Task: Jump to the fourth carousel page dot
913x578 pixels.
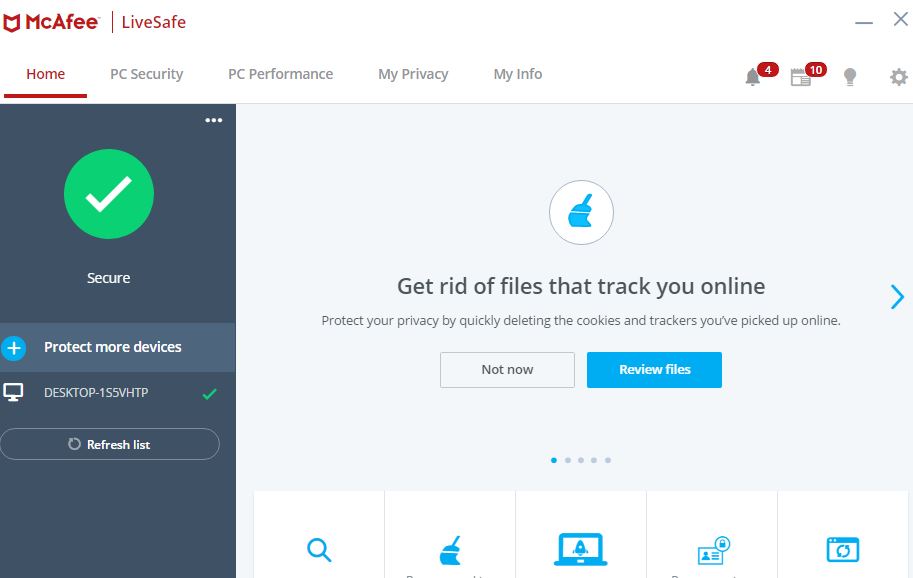Action: [x=594, y=460]
